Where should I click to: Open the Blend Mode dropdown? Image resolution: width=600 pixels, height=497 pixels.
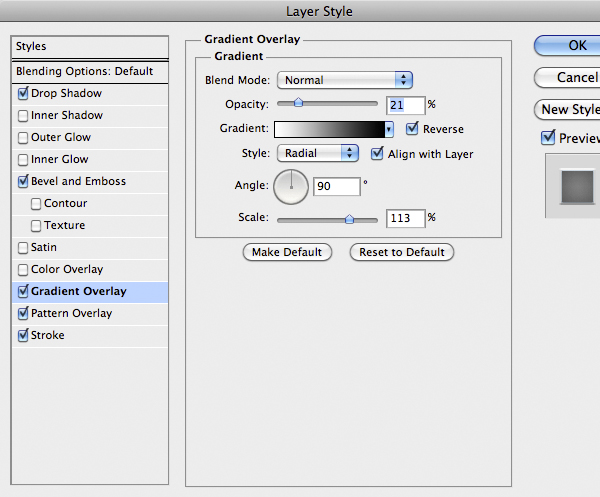pyautogui.click(x=345, y=80)
